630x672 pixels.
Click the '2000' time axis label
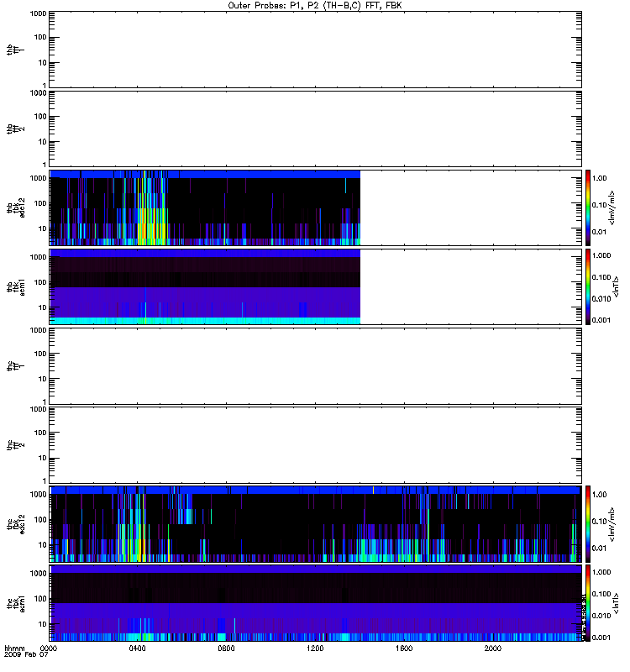coord(493,648)
